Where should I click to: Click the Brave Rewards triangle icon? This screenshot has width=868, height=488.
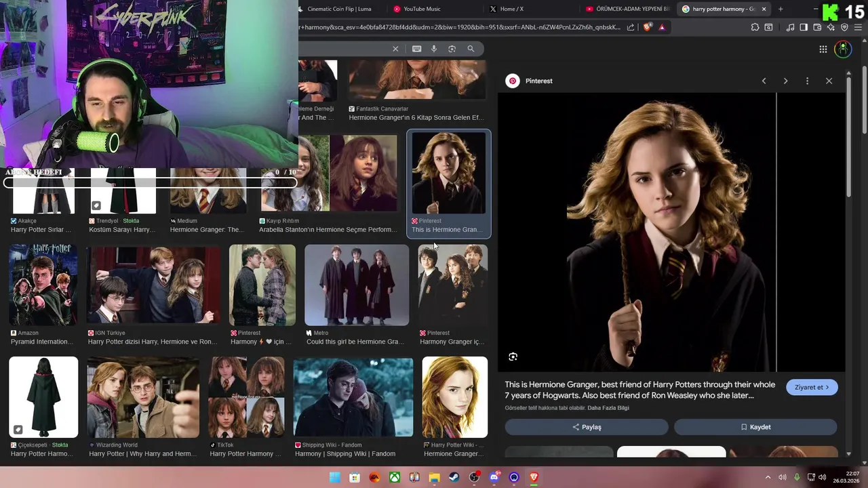662,27
